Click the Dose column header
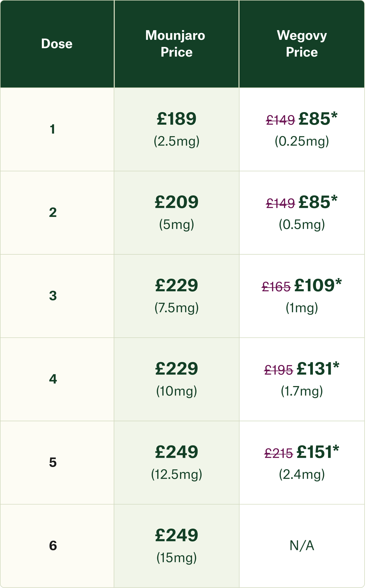Viewport: 370px width, 588px height. 57,43
